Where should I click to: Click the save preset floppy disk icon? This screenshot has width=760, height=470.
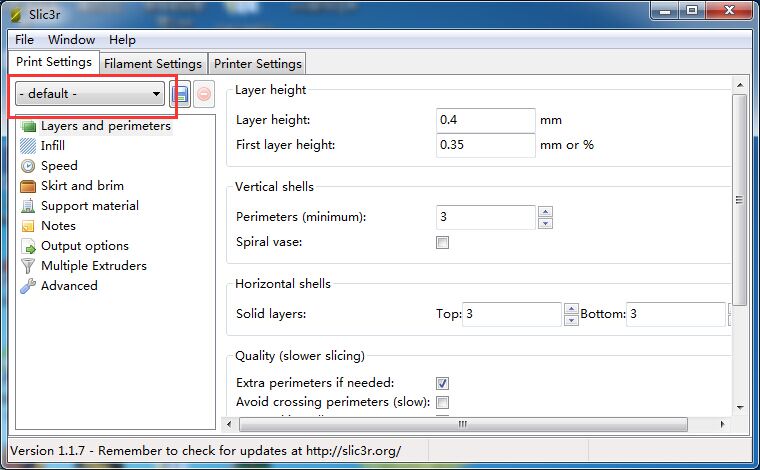pos(180,94)
